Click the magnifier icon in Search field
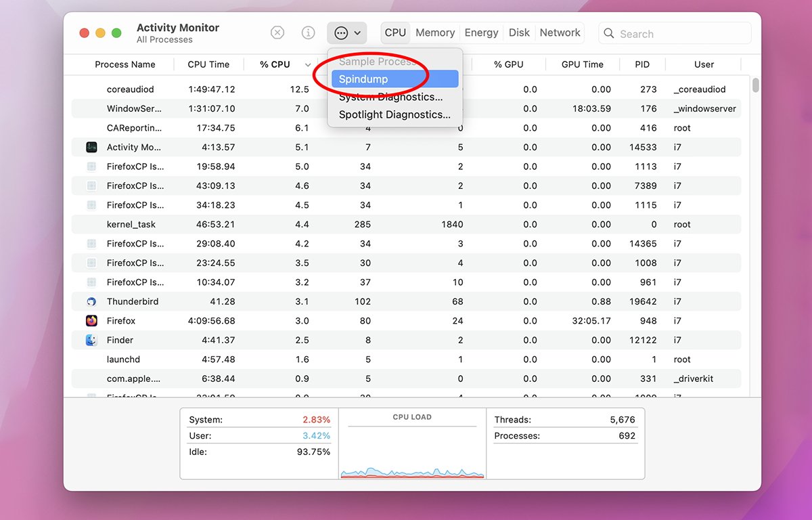The image size is (812, 520). 609,33
